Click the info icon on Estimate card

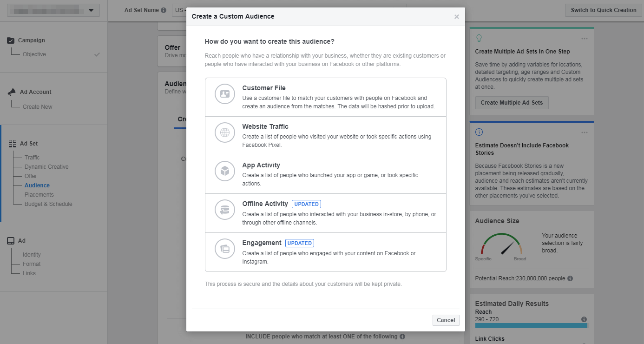(479, 132)
